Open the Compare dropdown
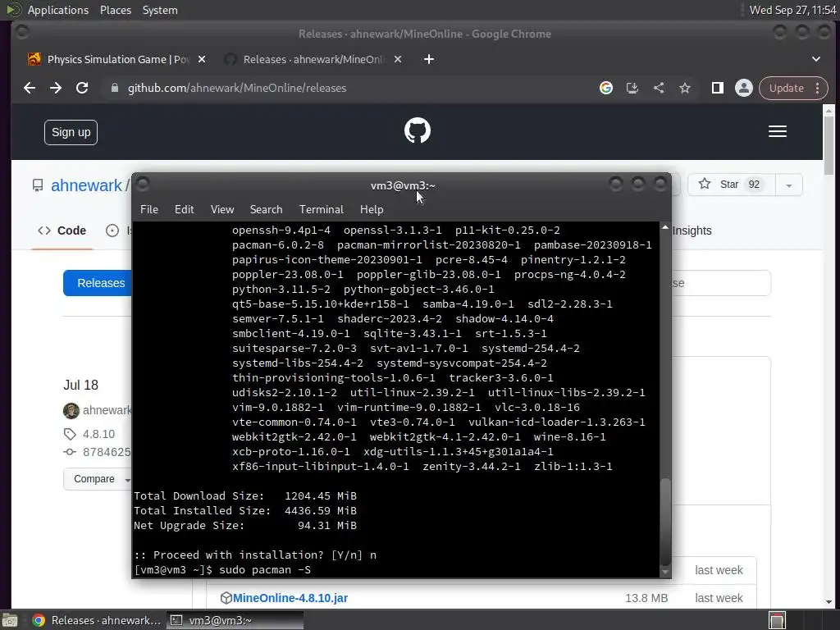The width and height of the screenshot is (840, 630). [x=98, y=479]
